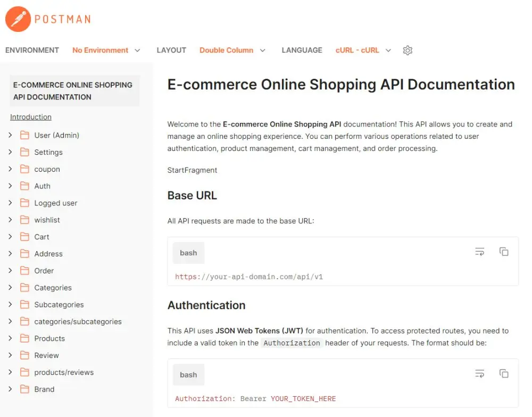Select the categories/subcategories sidebar entry
532x417 pixels.
78,321
